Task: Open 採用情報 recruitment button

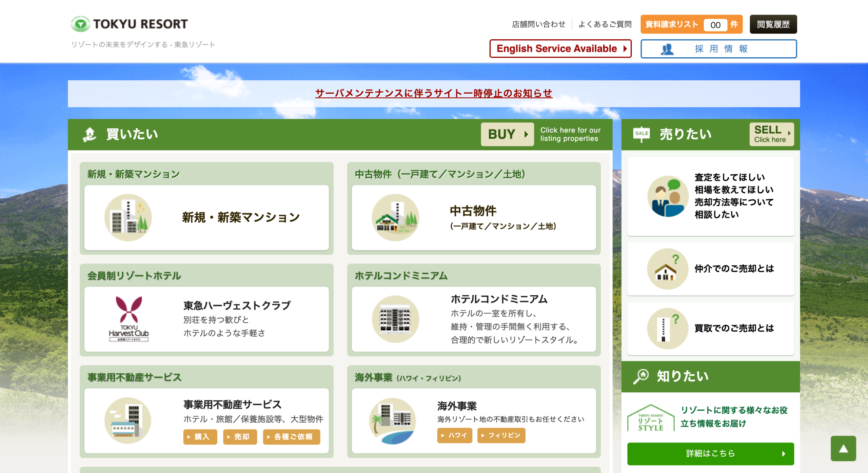Action: click(718, 49)
